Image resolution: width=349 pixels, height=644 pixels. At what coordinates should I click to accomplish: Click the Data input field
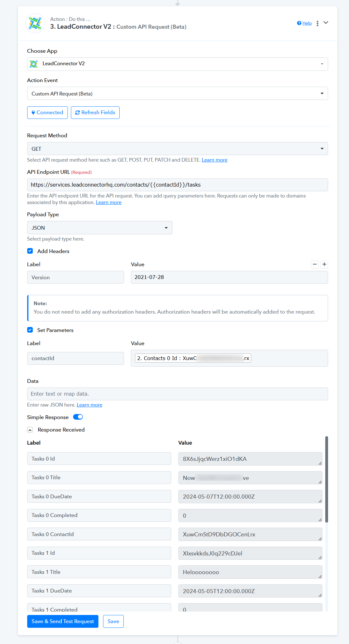click(177, 394)
